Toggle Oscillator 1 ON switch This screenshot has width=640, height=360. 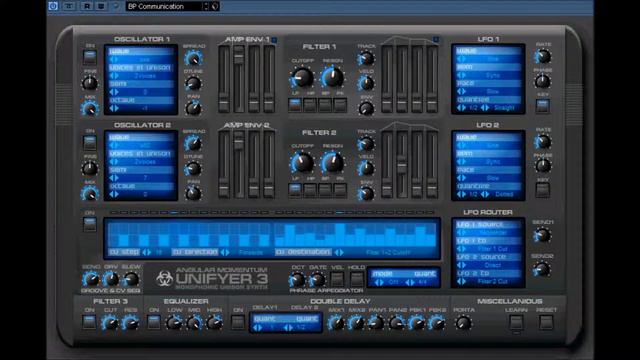click(90, 57)
